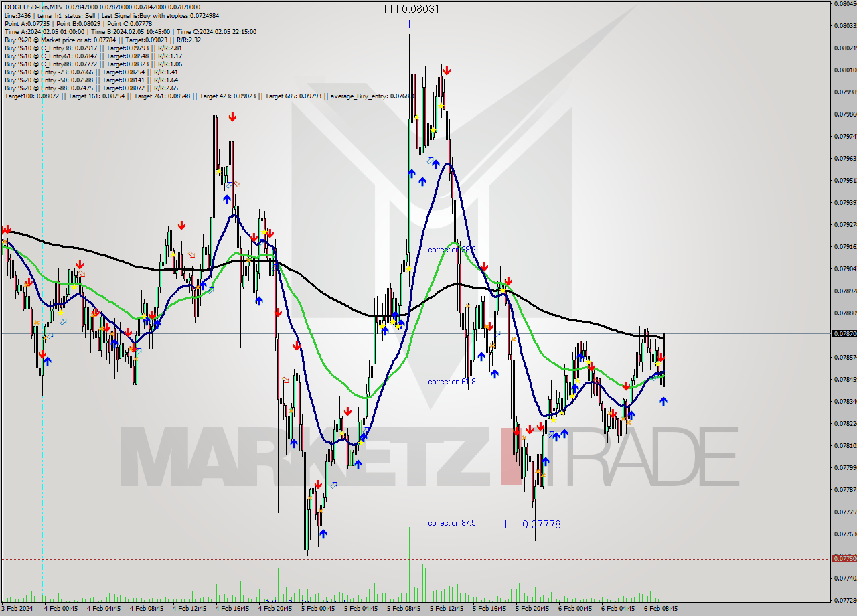
Task: Click the 0.07857 price axis label
Action: (x=844, y=357)
